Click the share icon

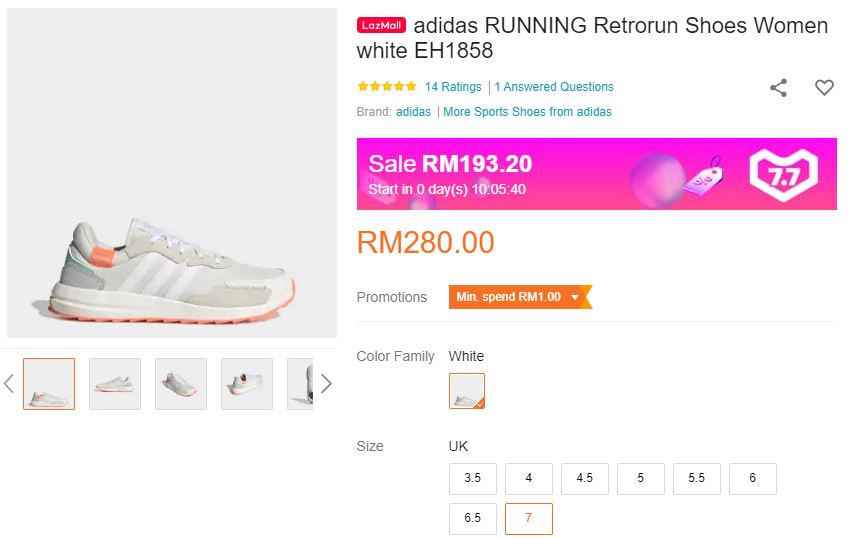pos(779,88)
